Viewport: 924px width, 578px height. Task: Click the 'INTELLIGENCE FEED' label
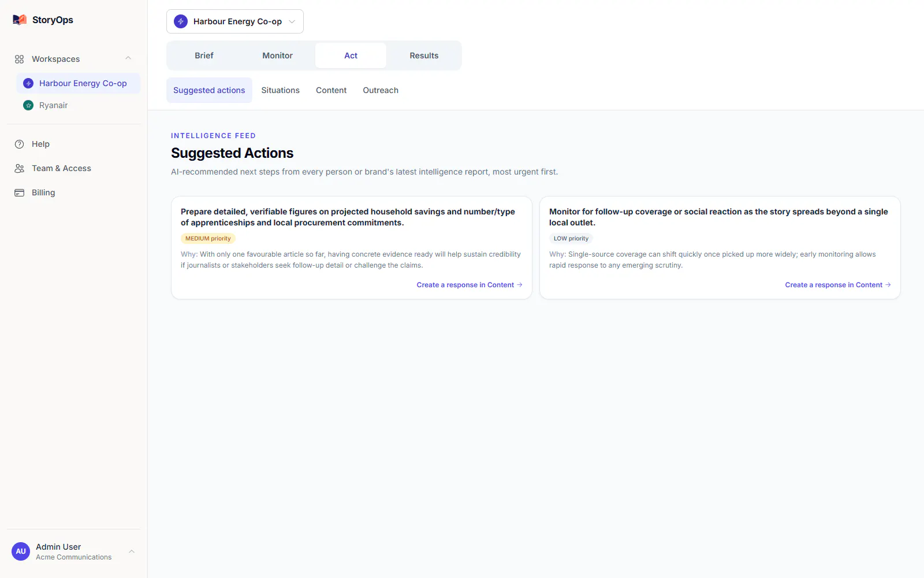point(213,136)
